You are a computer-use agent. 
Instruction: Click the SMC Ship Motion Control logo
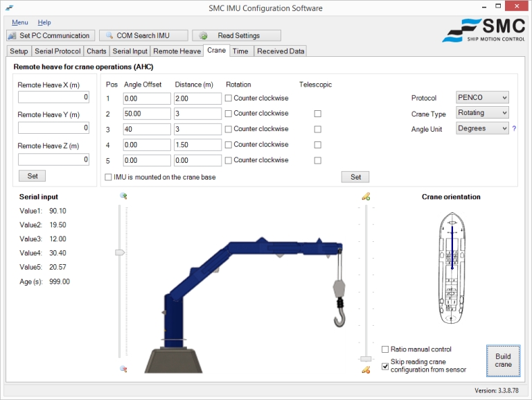pos(484,31)
